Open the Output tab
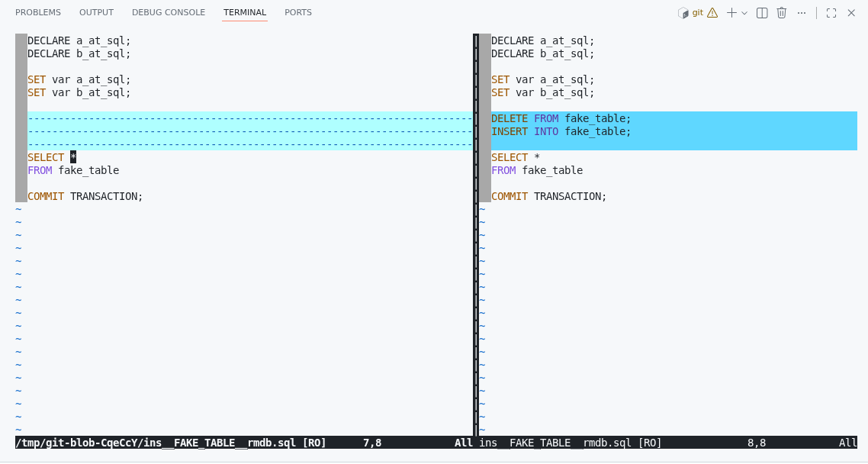 [x=96, y=13]
